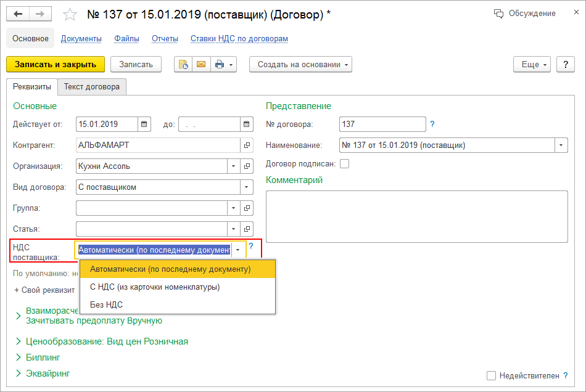Click help question mark near № договора

[432, 125]
